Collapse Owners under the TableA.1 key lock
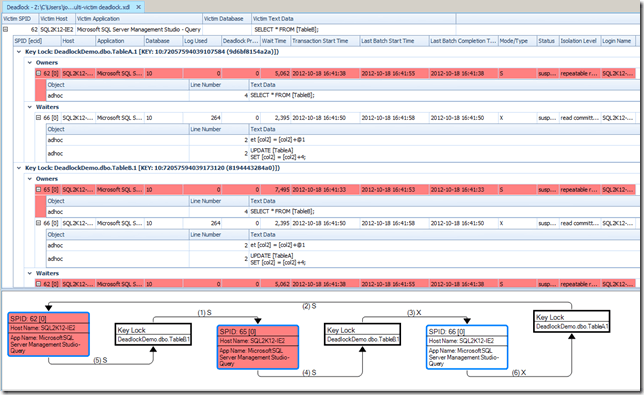 (30, 63)
